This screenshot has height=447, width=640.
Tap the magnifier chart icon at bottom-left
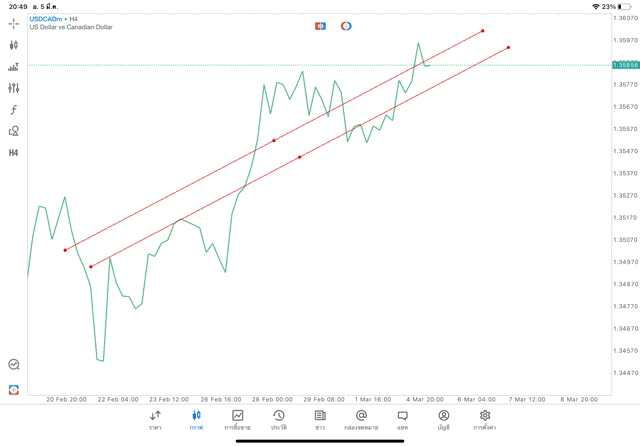[14, 365]
